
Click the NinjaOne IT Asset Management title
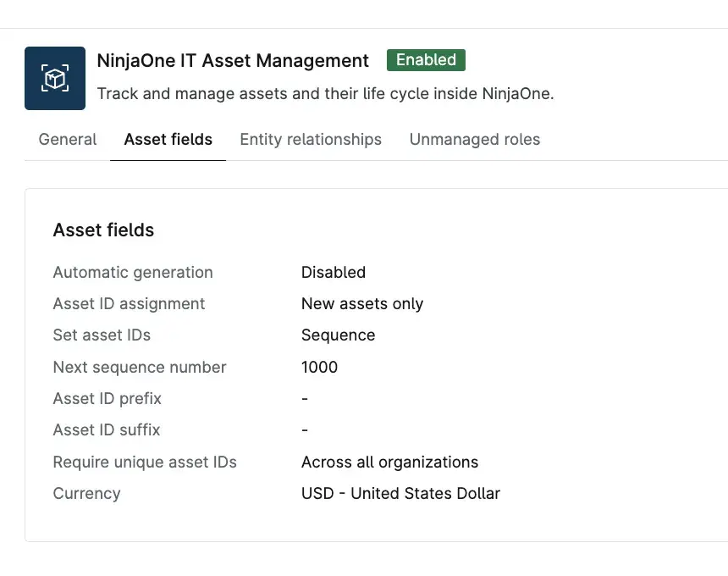coord(233,60)
